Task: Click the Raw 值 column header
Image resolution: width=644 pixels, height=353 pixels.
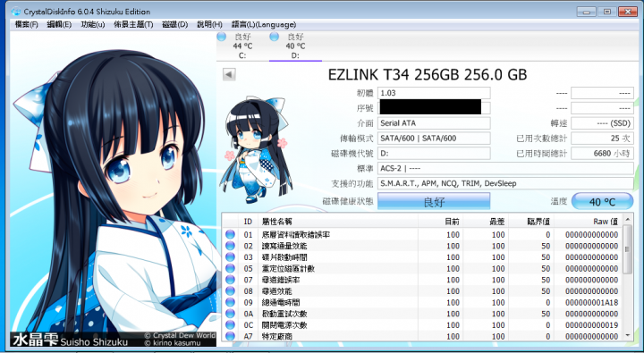Action: (x=589, y=222)
